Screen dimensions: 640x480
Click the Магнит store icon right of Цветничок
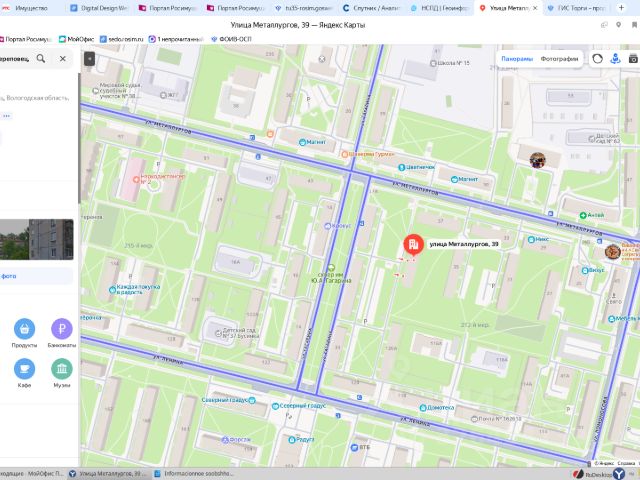click(x=454, y=180)
